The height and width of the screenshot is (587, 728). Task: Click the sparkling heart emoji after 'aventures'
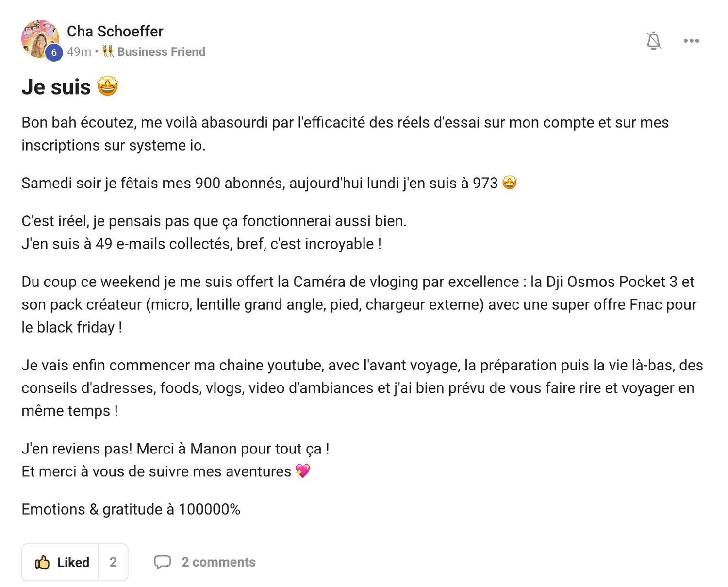303,470
